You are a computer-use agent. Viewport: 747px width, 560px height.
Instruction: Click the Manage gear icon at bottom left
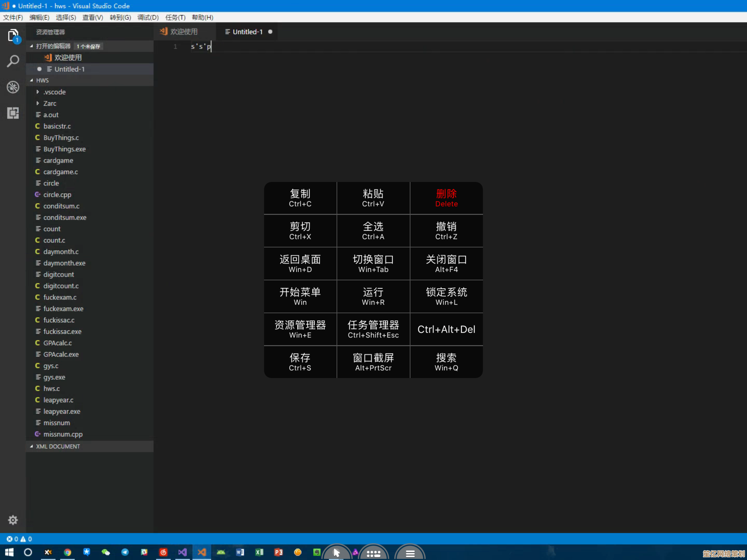[x=13, y=520]
